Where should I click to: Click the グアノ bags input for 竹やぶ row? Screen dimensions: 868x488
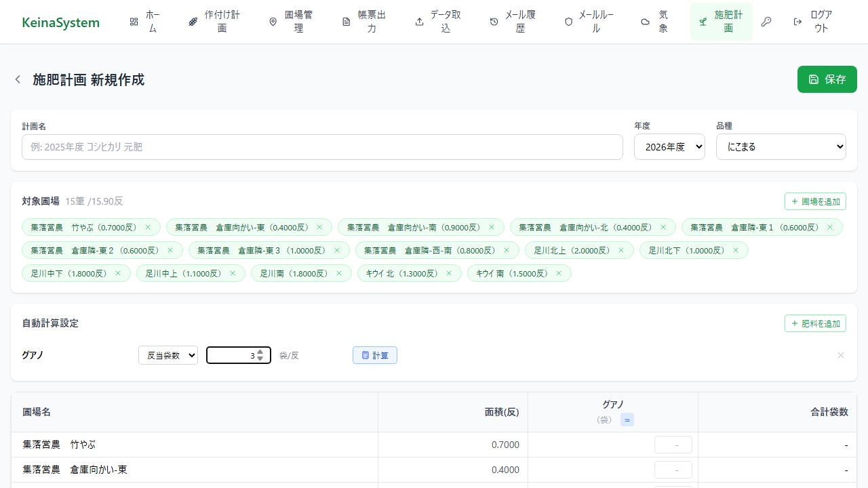pos(673,445)
